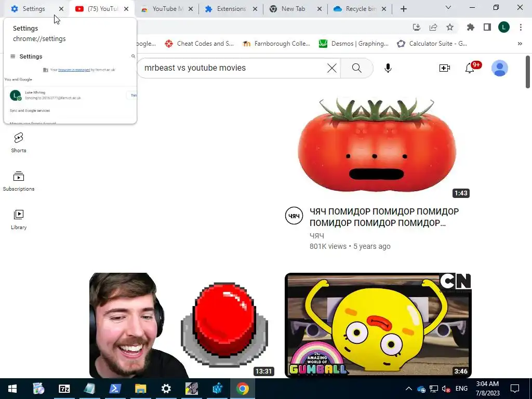532x399 pixels.
Task: Open the Chrome profile avatar L
Action: 504,27
